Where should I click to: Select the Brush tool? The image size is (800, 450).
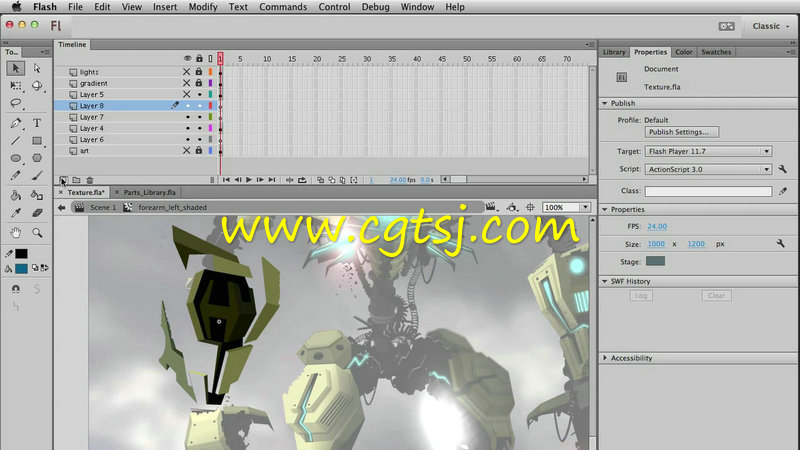(x=37, y=176)
